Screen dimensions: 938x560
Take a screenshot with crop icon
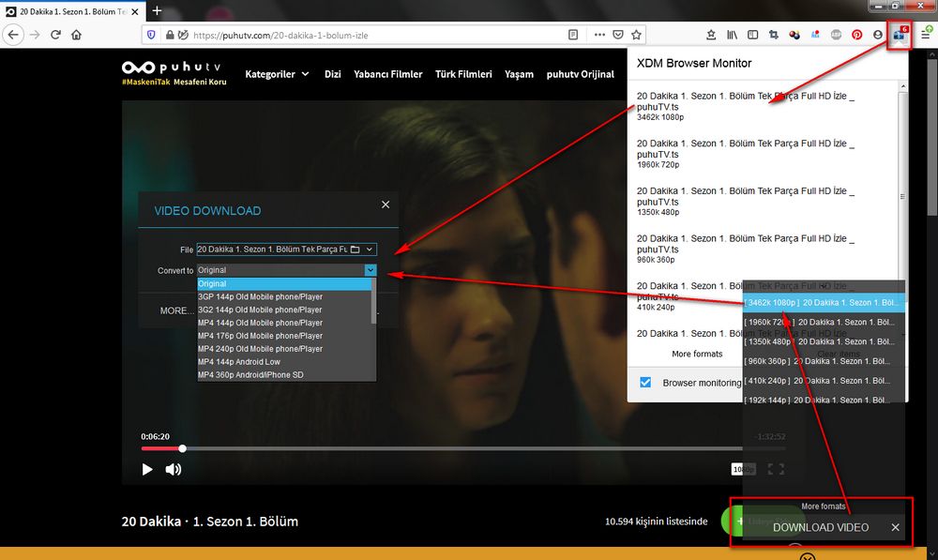[x=774, y=35]
